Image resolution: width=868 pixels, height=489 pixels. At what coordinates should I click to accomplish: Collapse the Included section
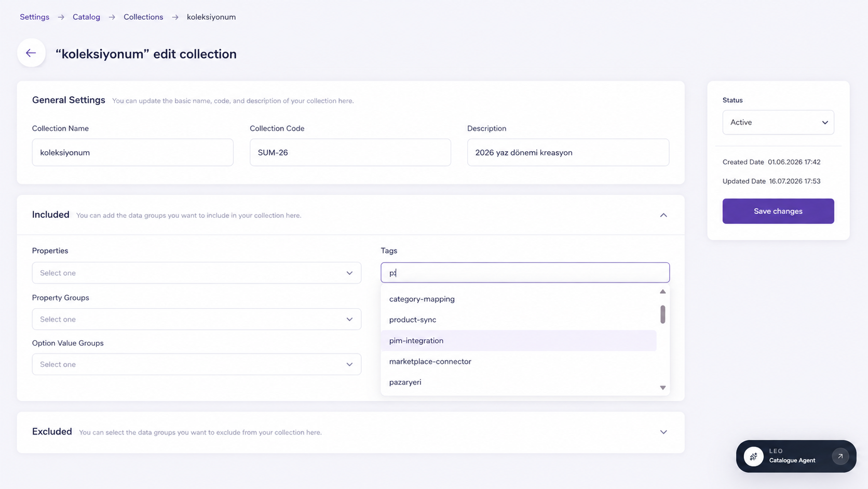663,215
